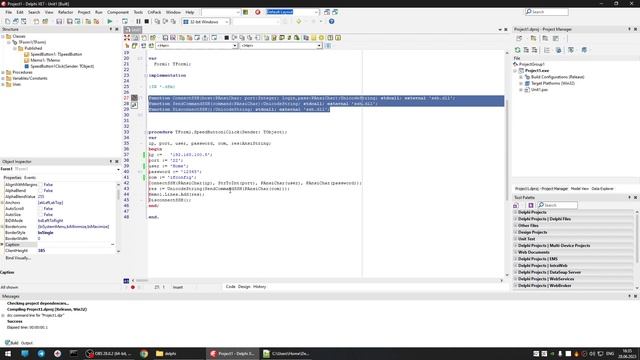
Task: Click the green Run button in toolbar
Action: click(x=109, y=21)
